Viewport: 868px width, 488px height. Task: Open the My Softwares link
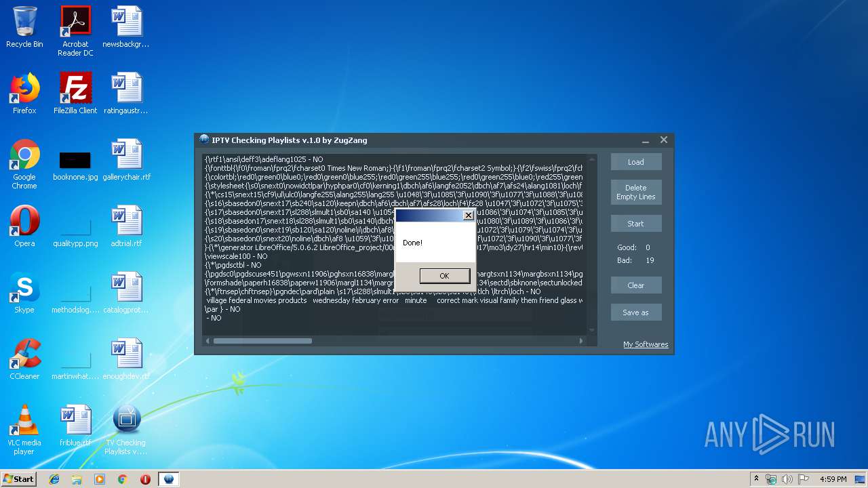coord(646,344)
